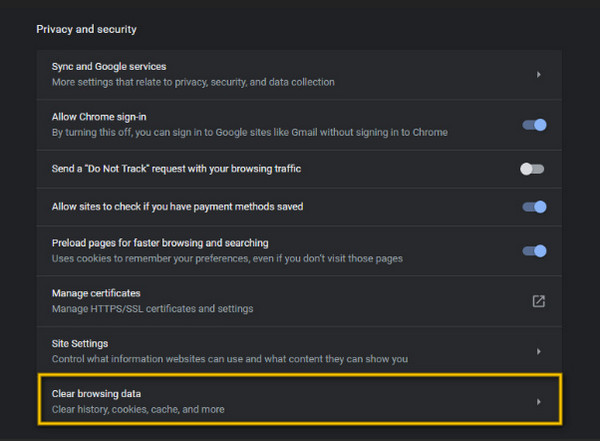
Task: Click the Preload pages description about cookies
Action: 227,258
